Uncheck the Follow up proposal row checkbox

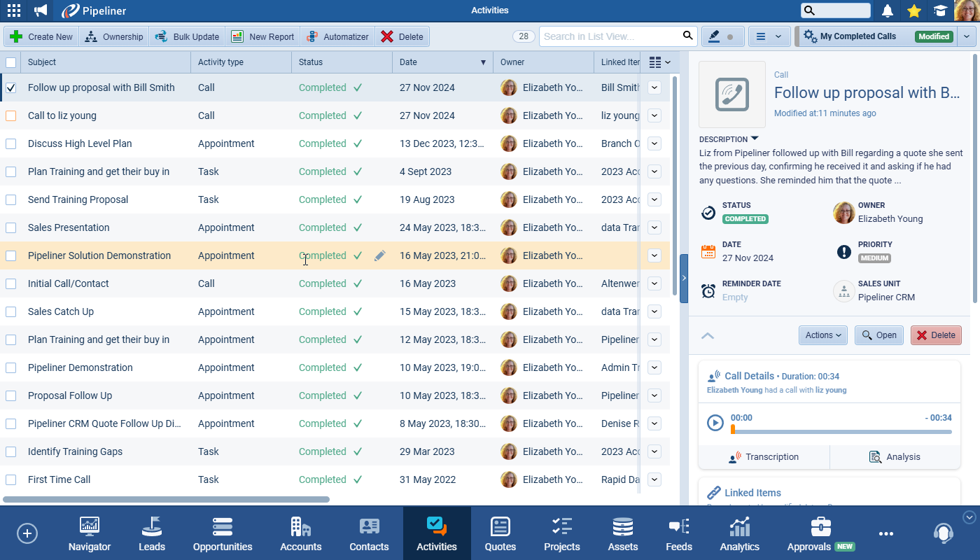click(x=11, y=88)
